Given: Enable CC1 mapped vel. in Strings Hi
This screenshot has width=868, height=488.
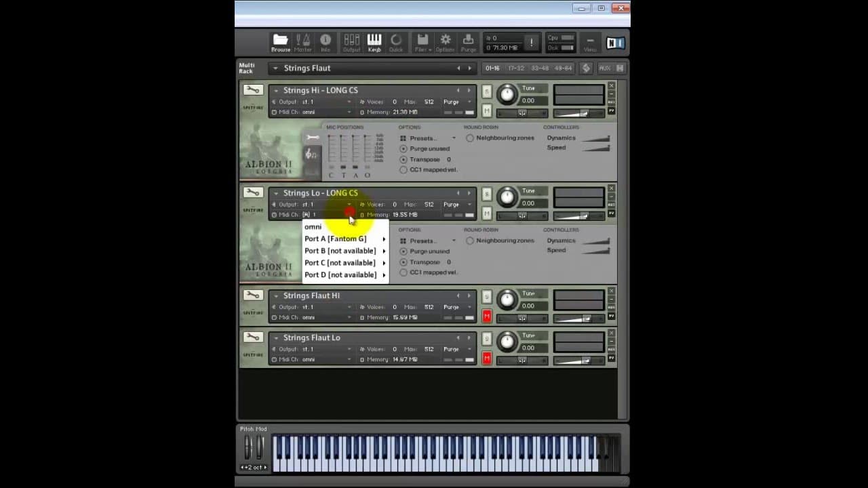Looking at the screenshot, I should click(403, 169).
